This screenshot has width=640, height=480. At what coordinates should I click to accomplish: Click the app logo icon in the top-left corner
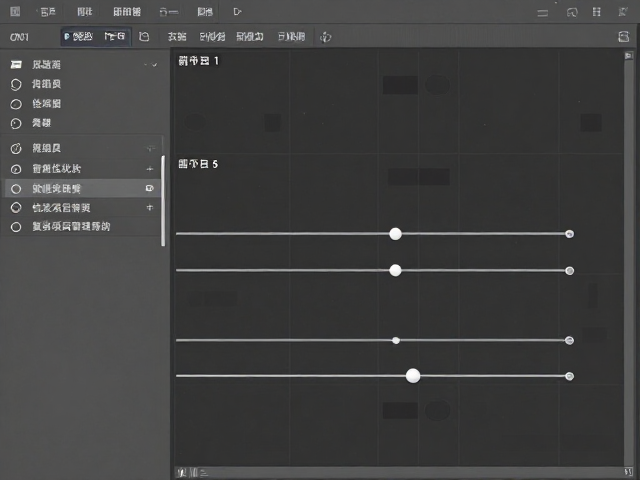click(x=15, y=11)
